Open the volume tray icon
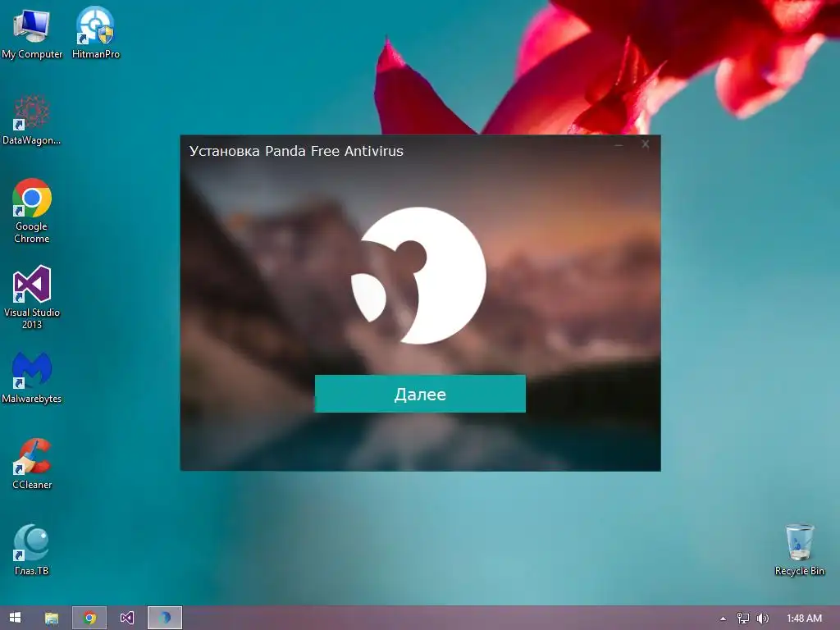840x630 pixels. click(762, 619)
